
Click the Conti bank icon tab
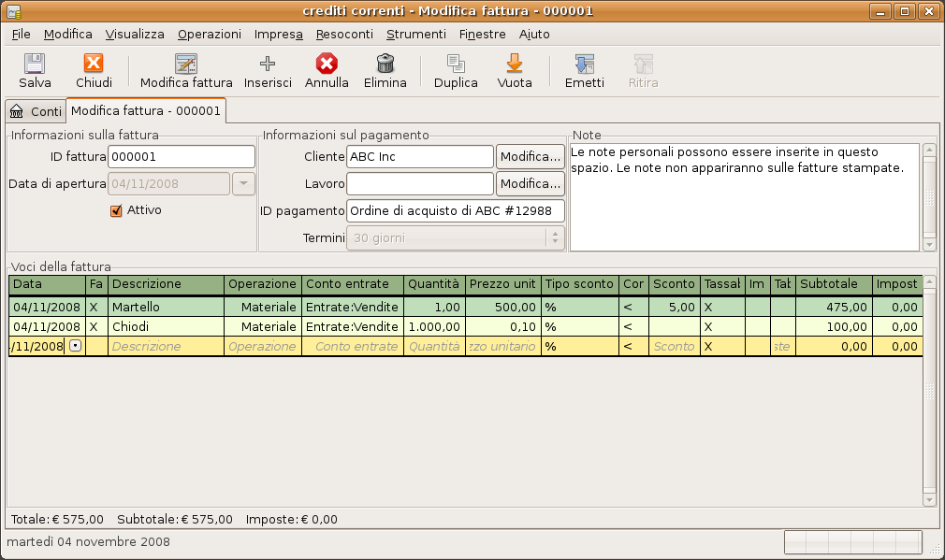click(16, 111)
